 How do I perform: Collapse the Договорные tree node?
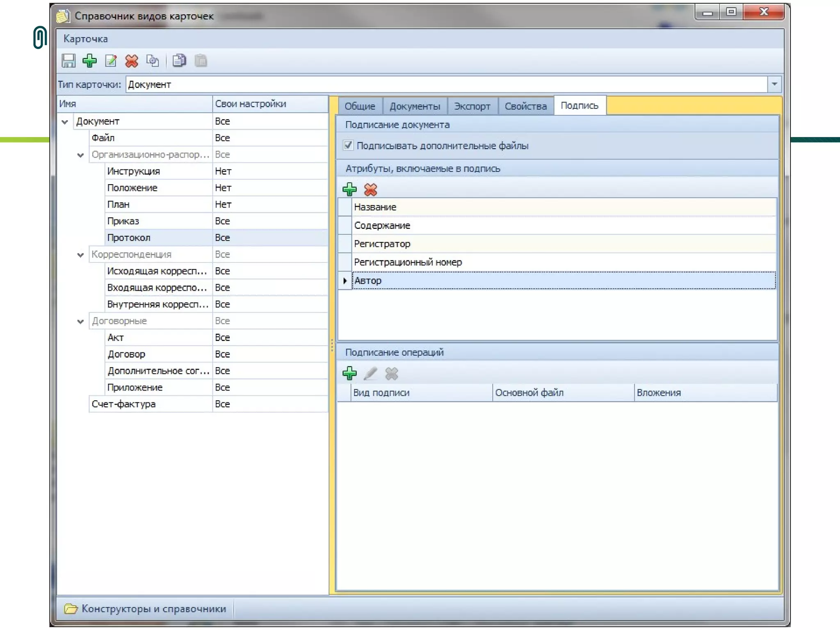pos(80,322)
